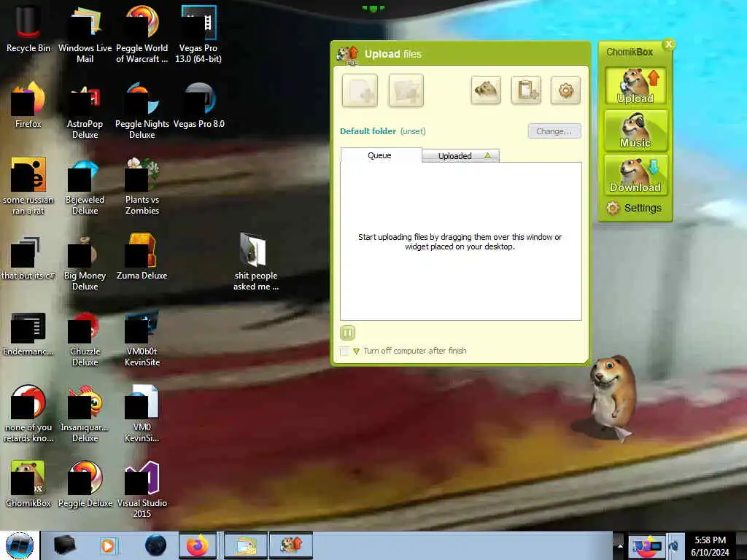
Task: Select the VM0b0t KevinSite desktop icon
Action: 142,338
